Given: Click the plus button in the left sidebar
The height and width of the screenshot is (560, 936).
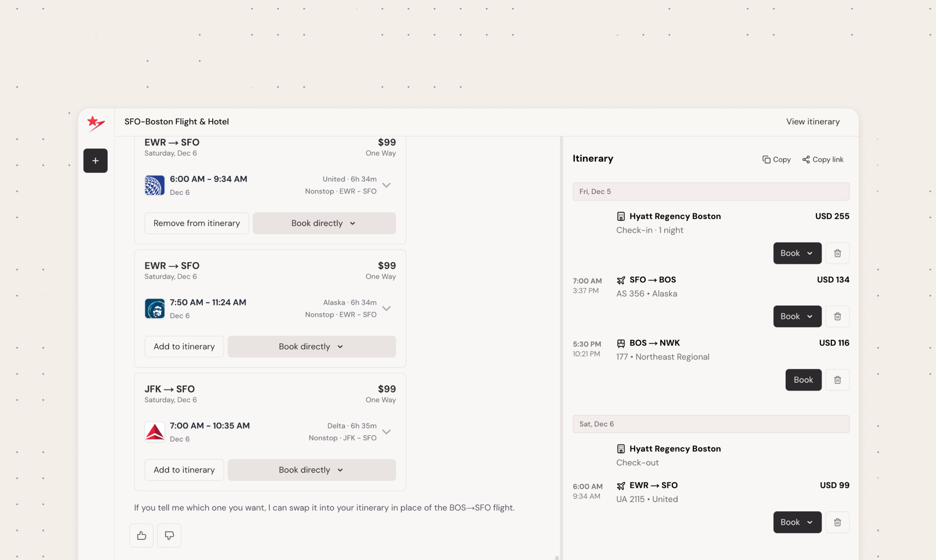Looking at the screenshot, I should [x=95, y=160].
